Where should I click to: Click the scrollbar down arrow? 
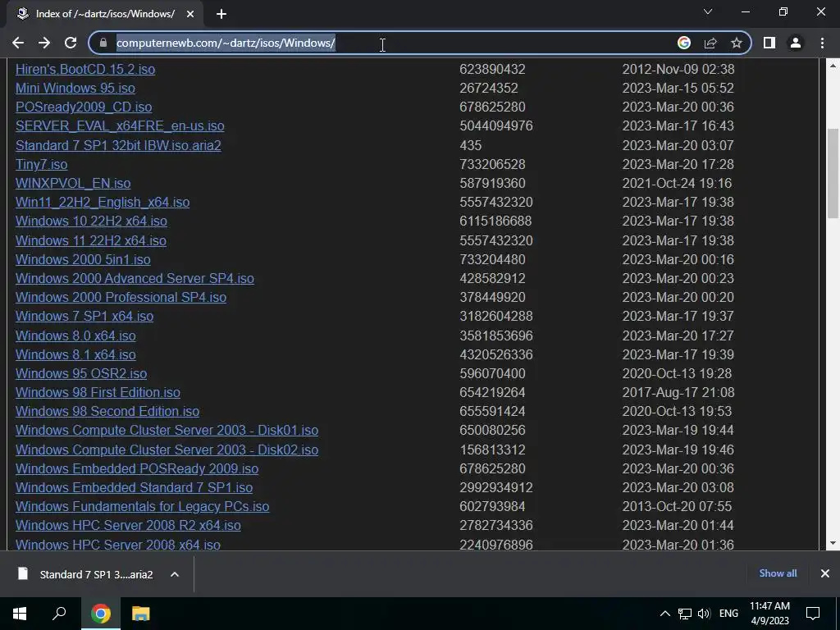click(x=833, y=543)
